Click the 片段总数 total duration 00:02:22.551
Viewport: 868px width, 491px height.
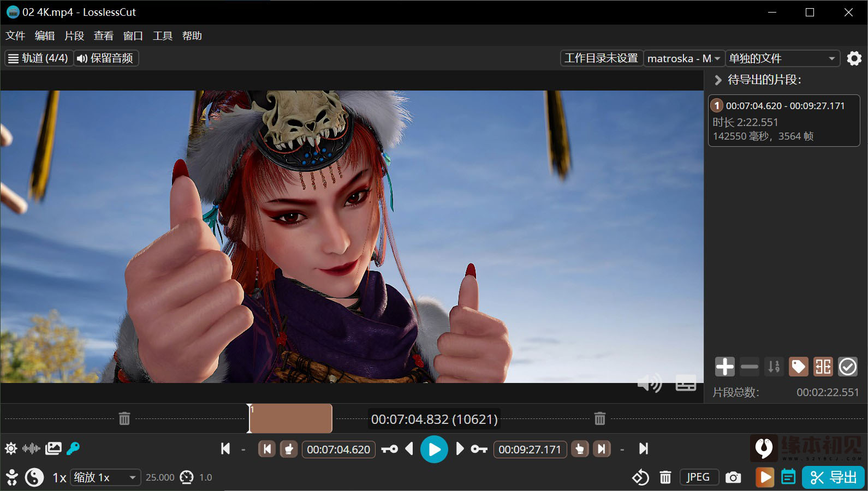[x=828, y=392]
